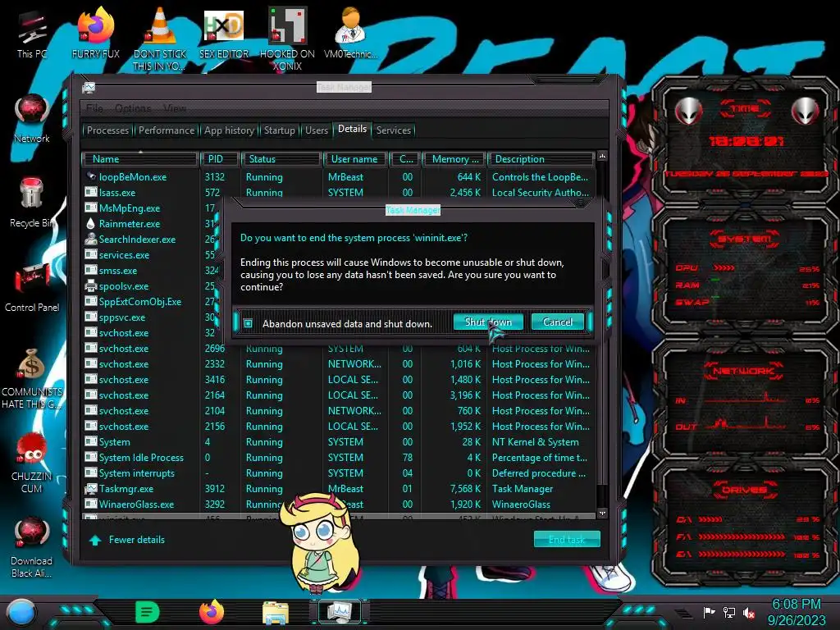Select the SppExtComObj.Exe row

(x=150, y=302)
